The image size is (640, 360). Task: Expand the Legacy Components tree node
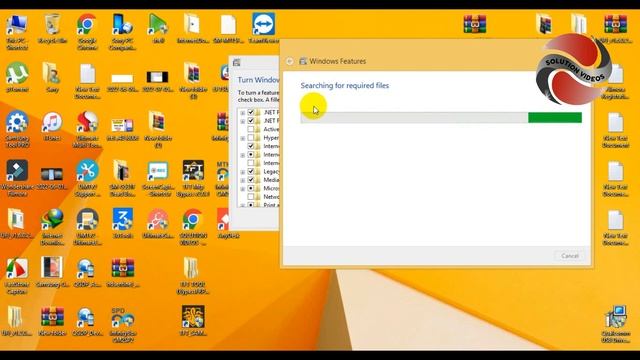[242, 172]
